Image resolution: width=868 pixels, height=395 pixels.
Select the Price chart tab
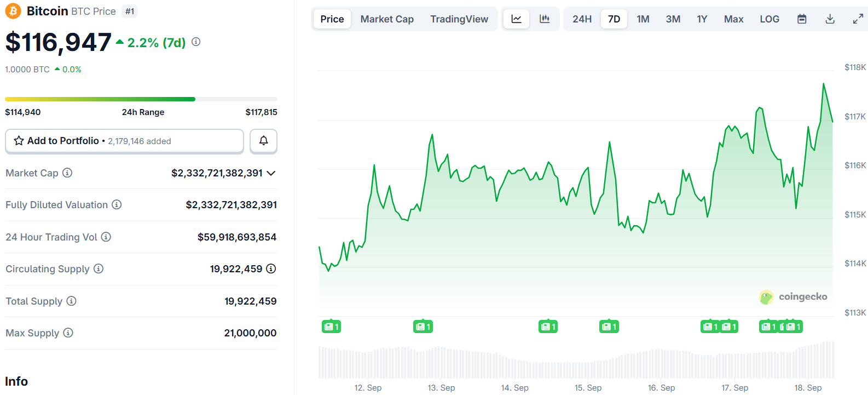[332, 19]
